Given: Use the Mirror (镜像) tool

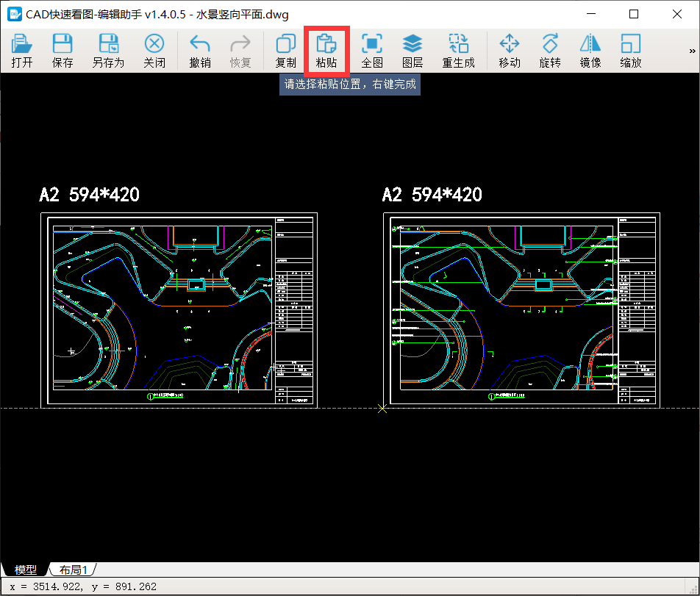Looking at the screenshot, I should (590, 50).
